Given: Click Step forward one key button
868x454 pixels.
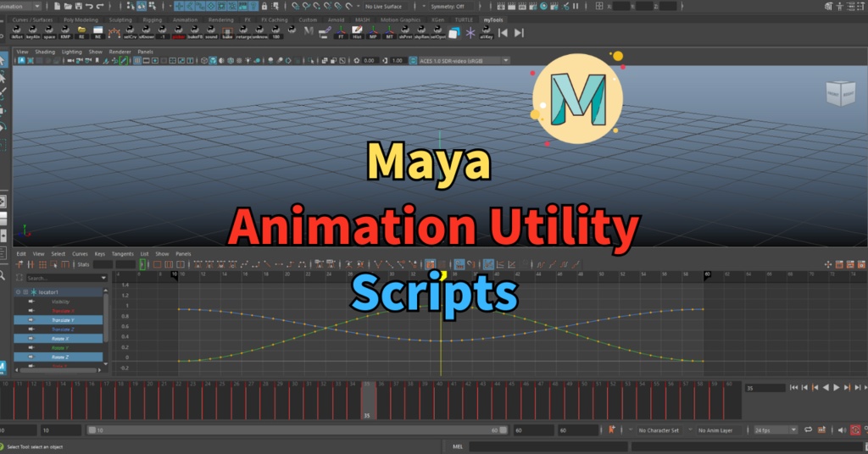Looking at the screenshot, I should tap(847, 388).
